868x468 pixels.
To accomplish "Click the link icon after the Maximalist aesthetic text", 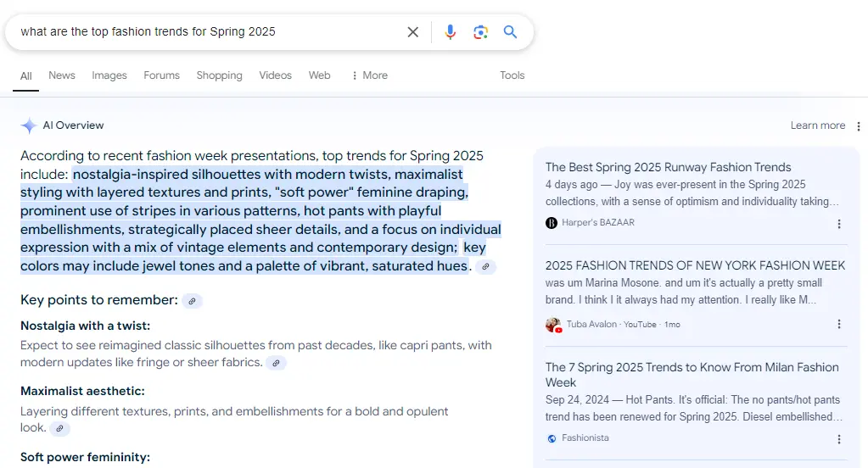I will (x=59, y=429).
